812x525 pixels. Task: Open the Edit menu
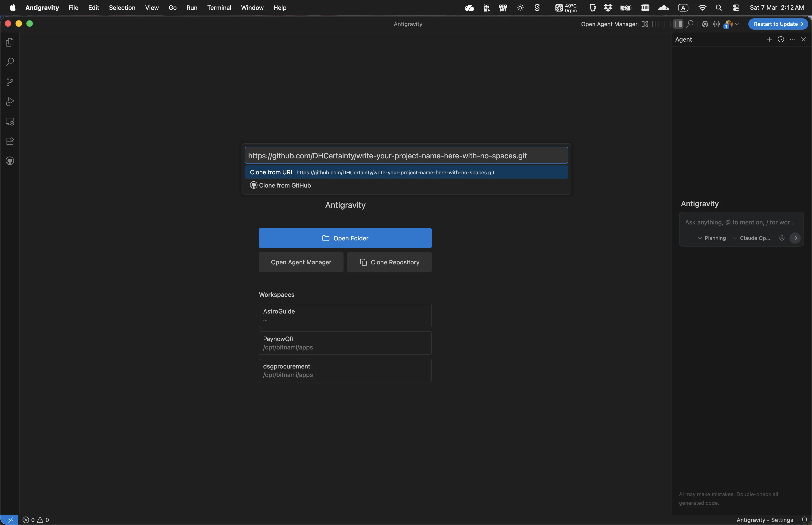click(93, 8)
